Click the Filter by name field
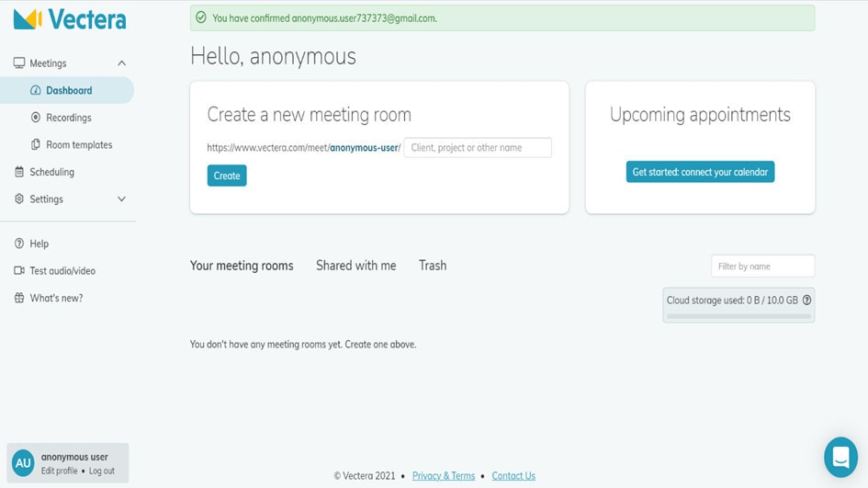 coord(762,266)
